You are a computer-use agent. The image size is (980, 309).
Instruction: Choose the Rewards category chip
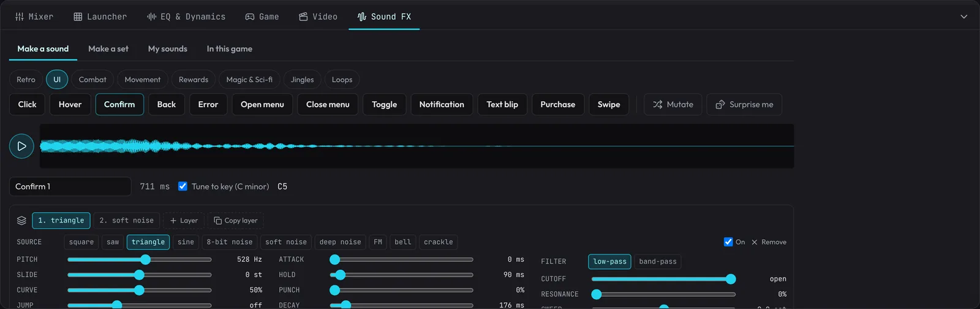click(x=194, y=80)
